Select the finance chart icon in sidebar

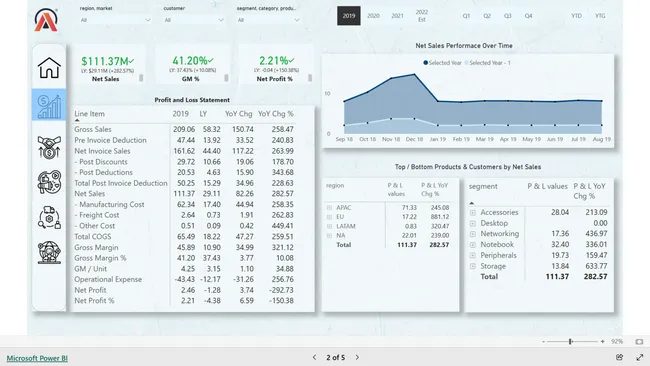click(49, 105)
